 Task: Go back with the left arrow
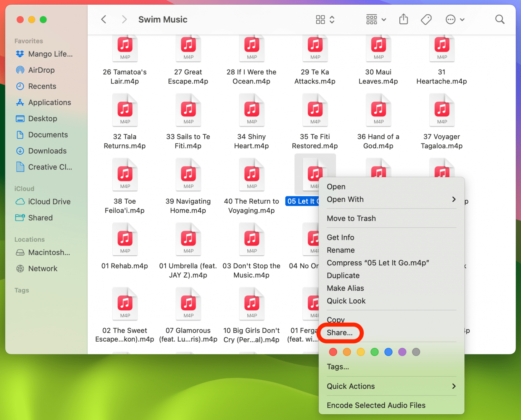point(104,19)
